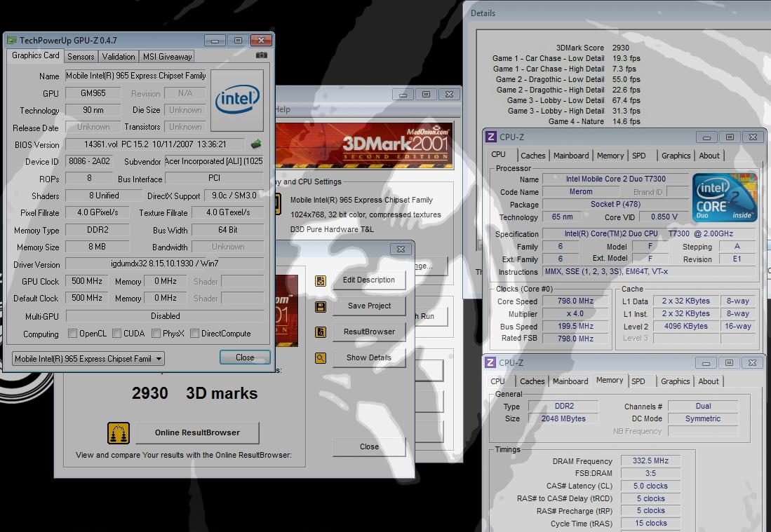Screen dimensions: 771x532
Task: Click the upper CPU-Z window Z icon
Action: tap(490, 137)
